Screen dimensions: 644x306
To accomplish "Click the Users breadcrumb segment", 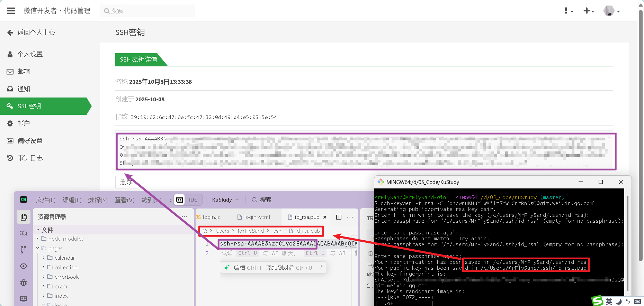I will (x=222, y=231).
